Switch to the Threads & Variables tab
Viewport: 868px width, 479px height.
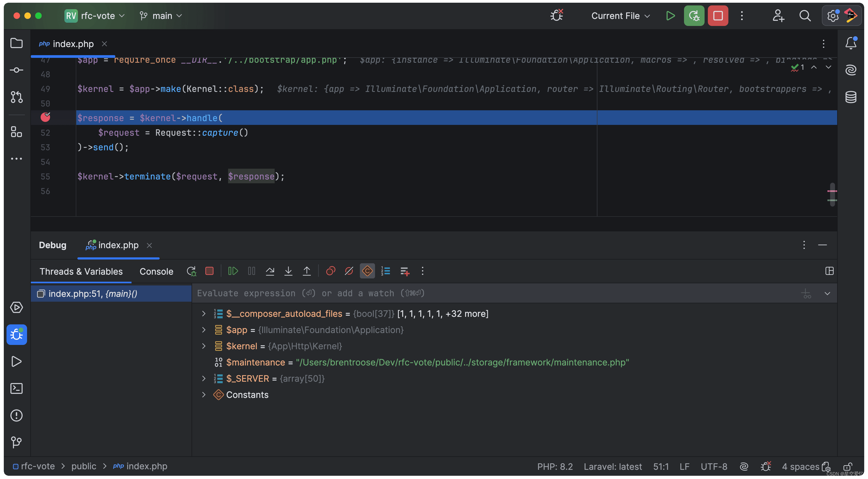81,271
